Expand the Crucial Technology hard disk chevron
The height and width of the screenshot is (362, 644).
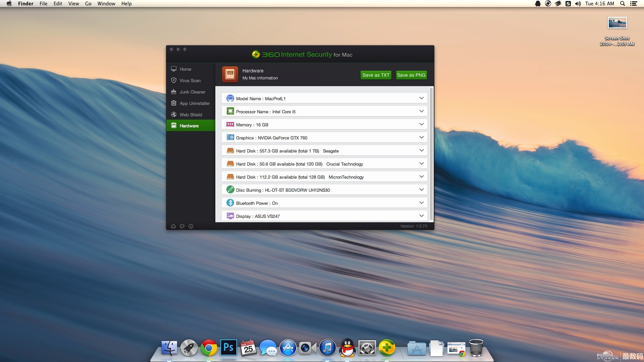[x=421, y=164]
